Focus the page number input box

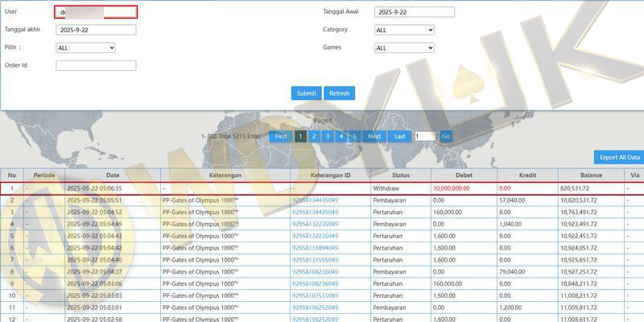click(424, 137)
